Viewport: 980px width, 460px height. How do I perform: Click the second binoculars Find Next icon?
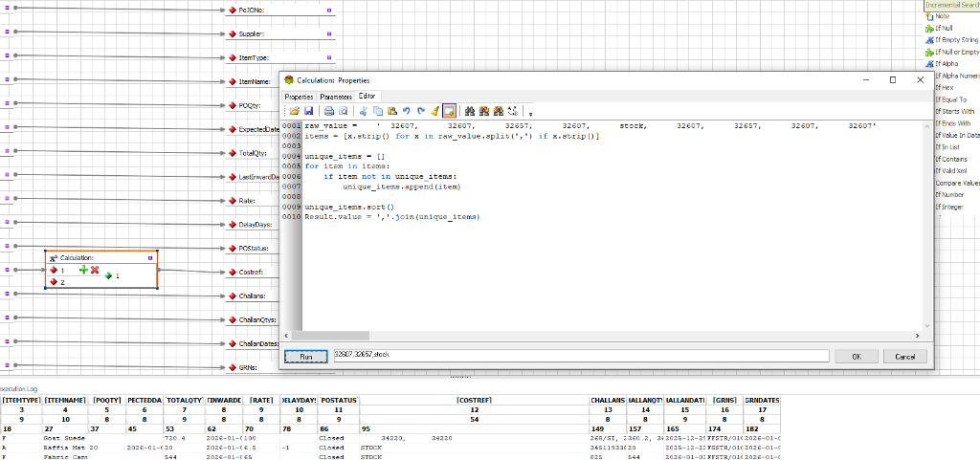coord(484,111)
